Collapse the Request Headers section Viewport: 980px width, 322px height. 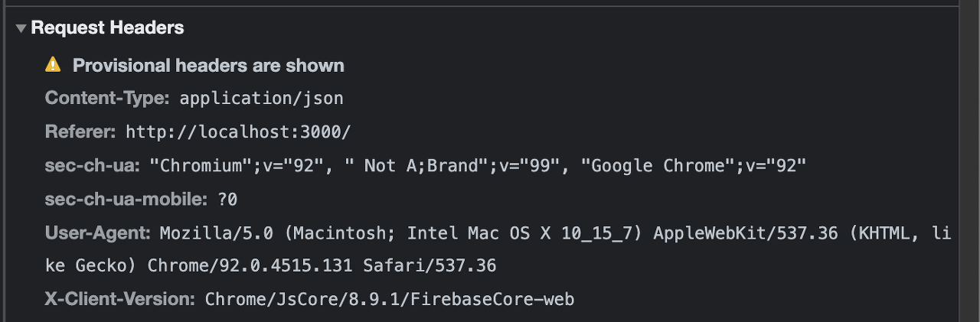click(x=21, y=28)
